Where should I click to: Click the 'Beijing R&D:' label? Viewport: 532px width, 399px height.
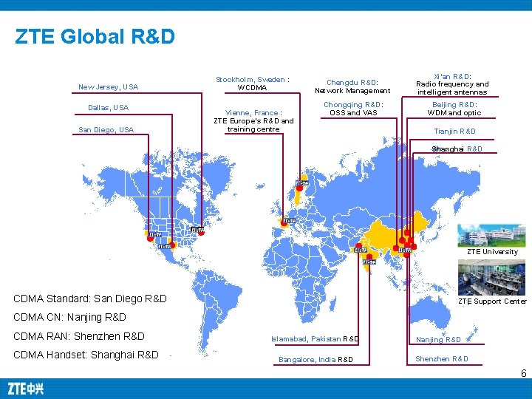coord(454,104)
